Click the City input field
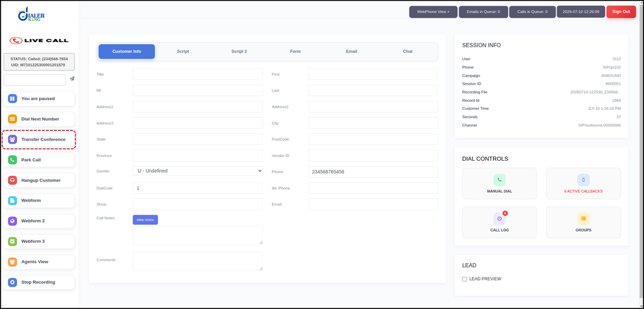The height and width of the screenshot is (309, 644). click(x=373, y=122)
